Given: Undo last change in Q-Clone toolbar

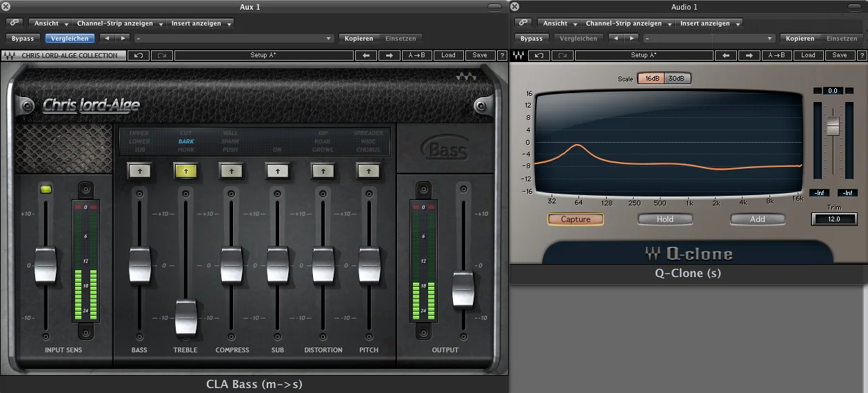Looking at the screenshot, I should tap(539, 55).
